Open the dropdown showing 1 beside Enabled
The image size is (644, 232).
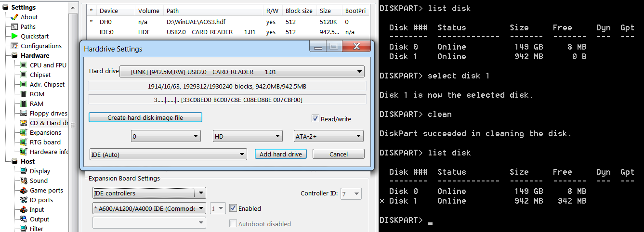pyautogui.click(x=218, y=208)
